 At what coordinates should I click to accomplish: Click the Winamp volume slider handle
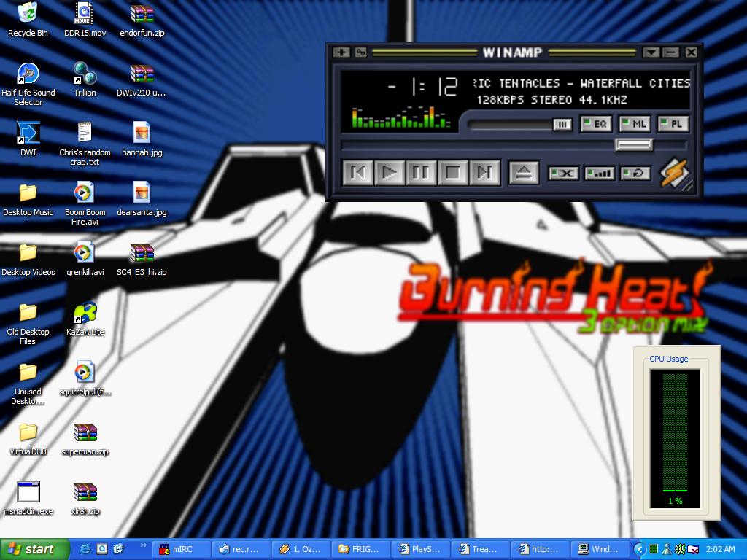tap(562, 124)
